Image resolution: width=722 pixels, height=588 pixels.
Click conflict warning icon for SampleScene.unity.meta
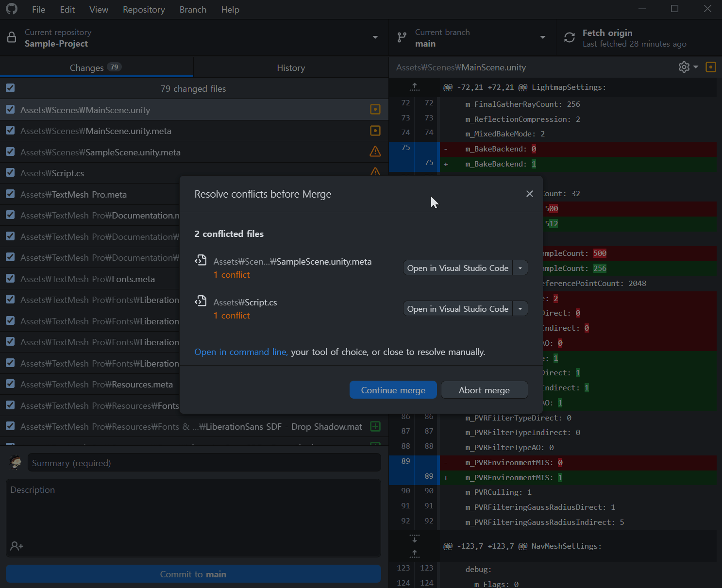[x=375, y=151]
